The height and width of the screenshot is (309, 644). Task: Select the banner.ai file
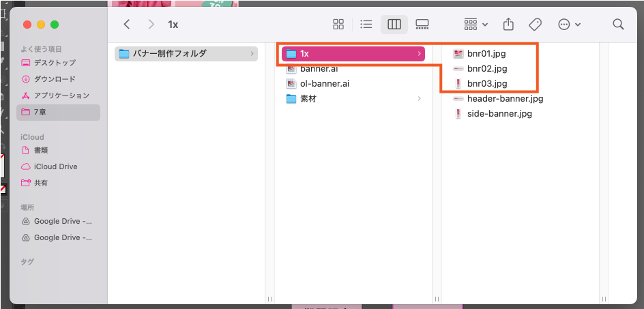pyautogui.click(x=353, y=69)
